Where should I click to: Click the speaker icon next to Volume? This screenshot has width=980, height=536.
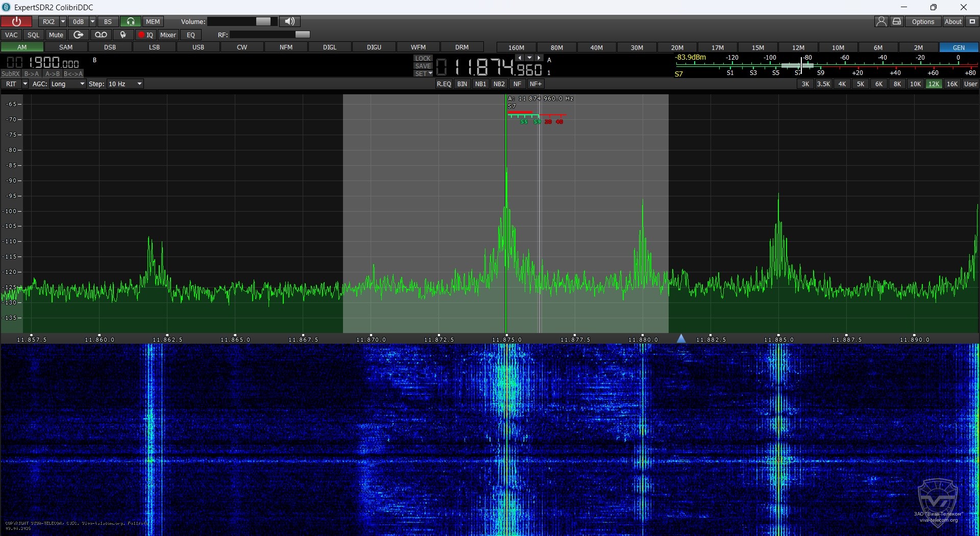coord(289,21)
